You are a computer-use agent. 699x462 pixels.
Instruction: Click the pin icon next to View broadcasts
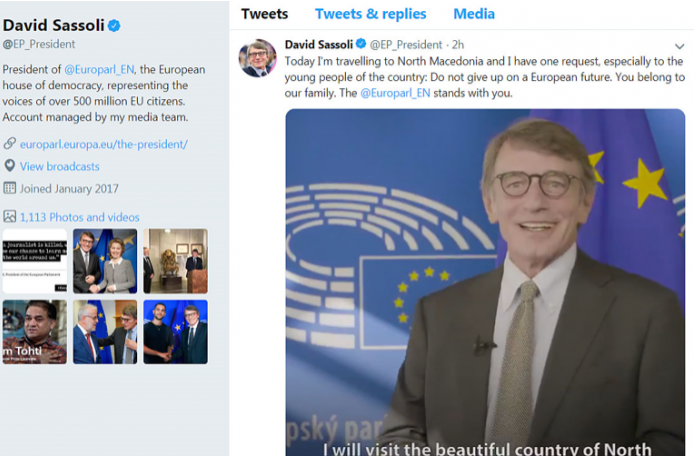tap(10, 166)
